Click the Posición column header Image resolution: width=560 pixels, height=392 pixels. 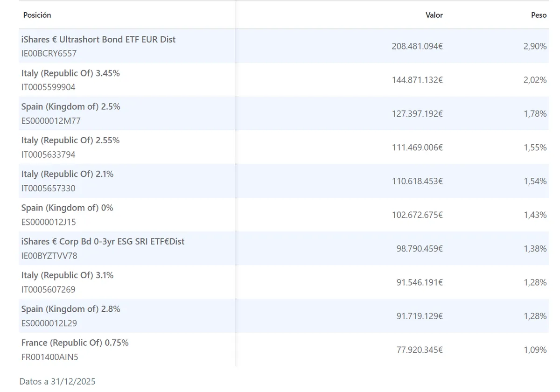(37, 15)
